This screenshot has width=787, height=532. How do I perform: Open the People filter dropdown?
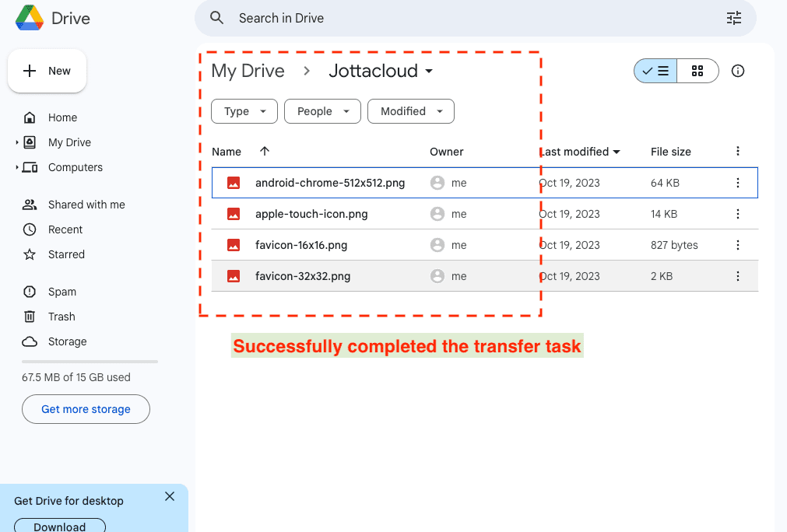click(x=322, y=111)
